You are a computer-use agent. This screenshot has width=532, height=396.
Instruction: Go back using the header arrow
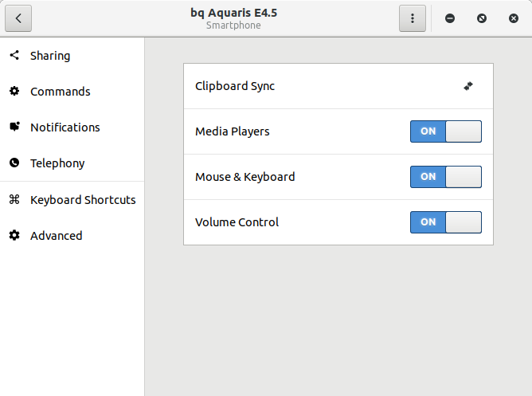[x=18, y=18]
